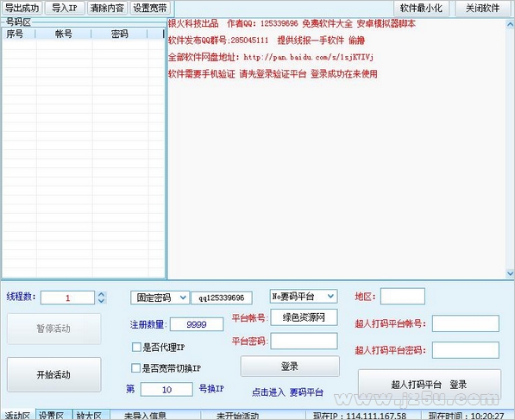Click the 银火科技出品 line in log
The width and height of the screenshot is (515, 420).
click(292, 23)
